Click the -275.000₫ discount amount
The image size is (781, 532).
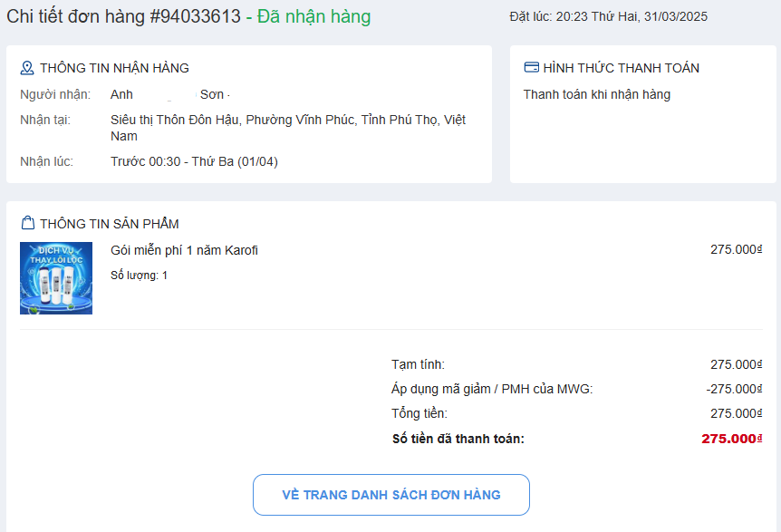[734, 389]
